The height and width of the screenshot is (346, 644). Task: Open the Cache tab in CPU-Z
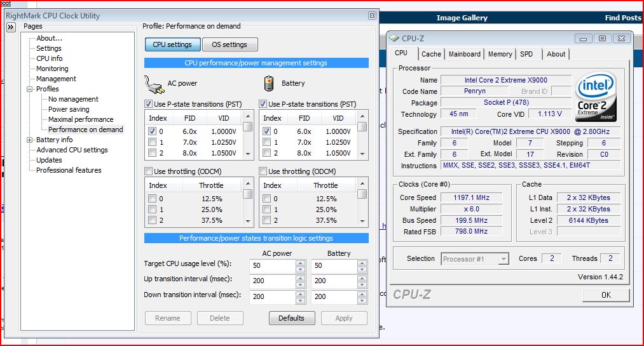click(431, 54)
